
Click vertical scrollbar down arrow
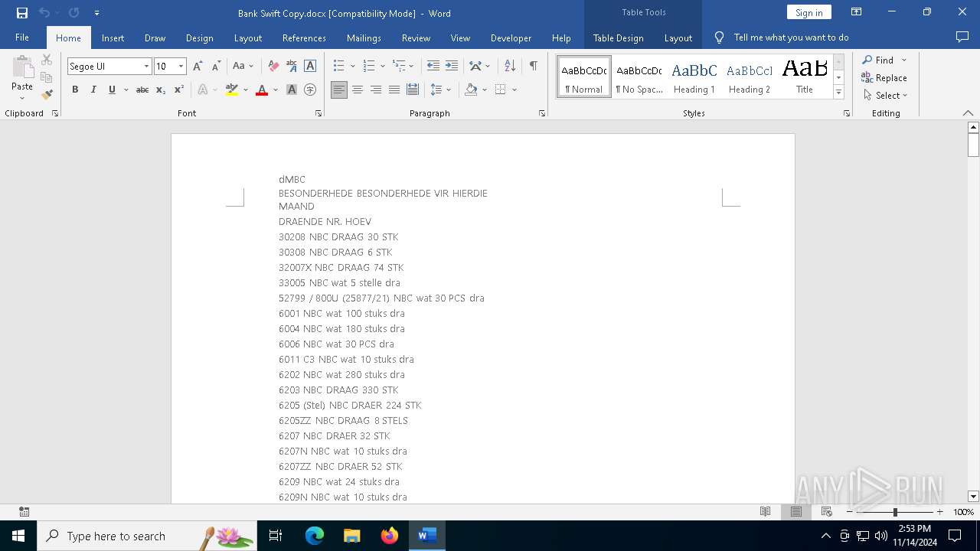[973, 497]
